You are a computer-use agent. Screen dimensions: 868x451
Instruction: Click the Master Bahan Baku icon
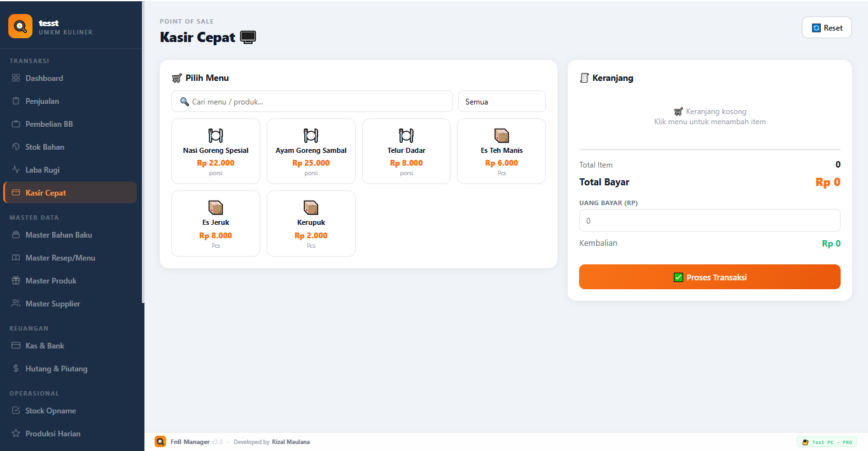17,234
